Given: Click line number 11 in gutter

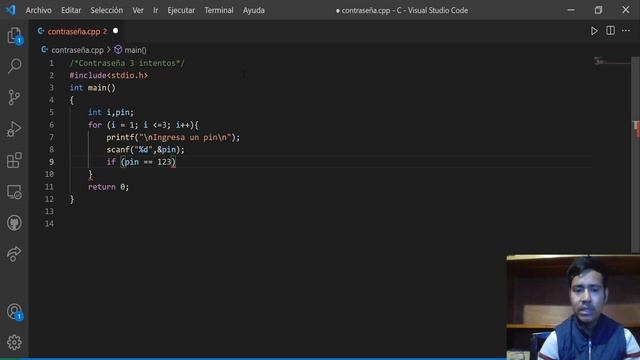Looking at the screenshot, I should point(49,187).
